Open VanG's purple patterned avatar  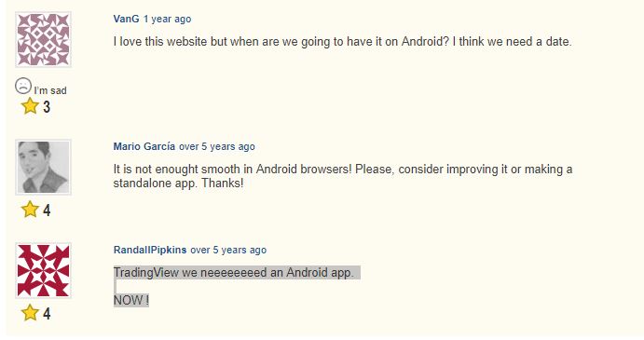pos(43,39)
